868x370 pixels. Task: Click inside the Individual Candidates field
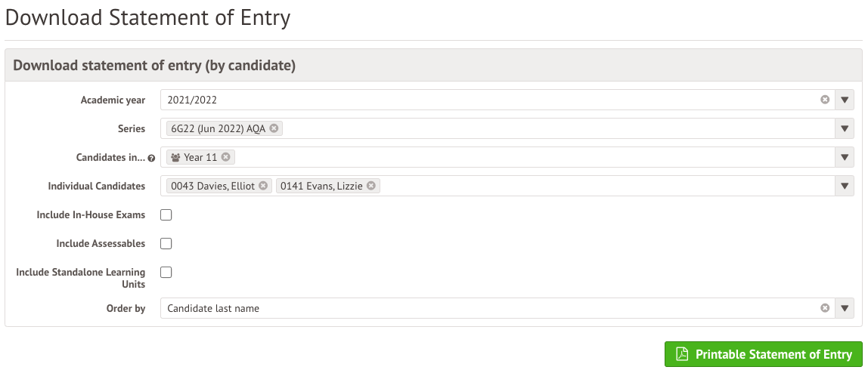point(605,186)
